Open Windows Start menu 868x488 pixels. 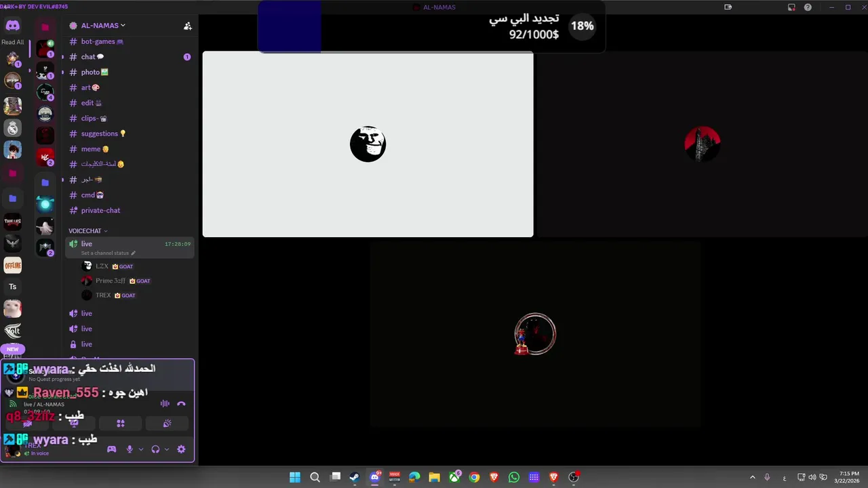coord(295,477)
